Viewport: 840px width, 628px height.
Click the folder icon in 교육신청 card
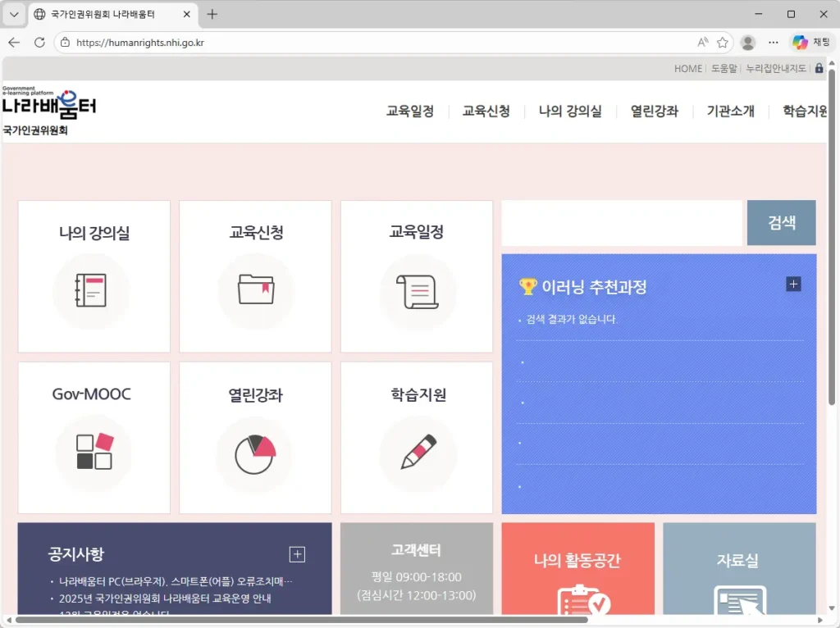click(x=254, y=291)
